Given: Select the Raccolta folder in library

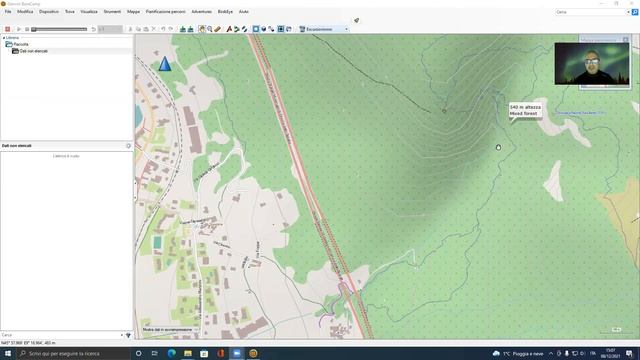Looking at the screenshot, I should 18,44.
